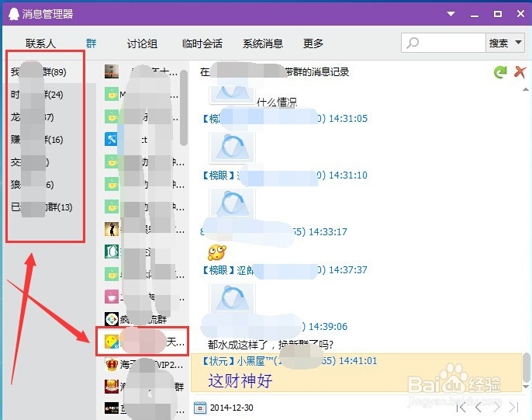The width and height of the screenshot is (532, 420).
Task: Open the title bar dropdown triangle menu
Action: click(x=451, y=14)
